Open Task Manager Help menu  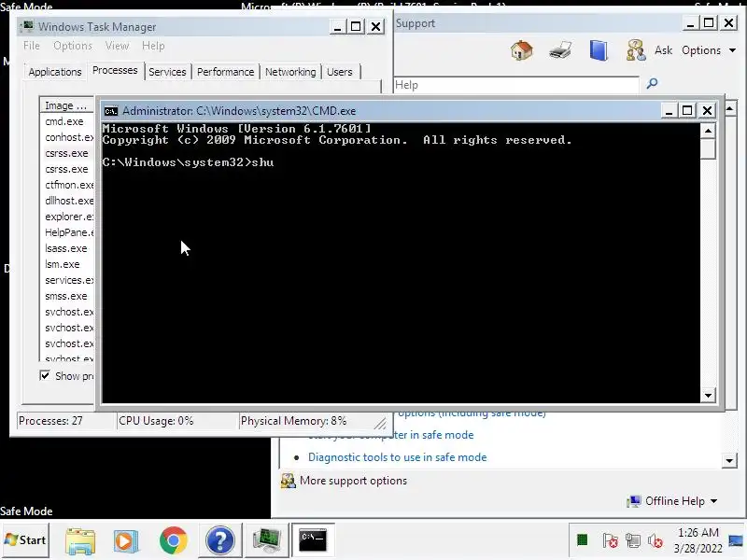[153, 46]
